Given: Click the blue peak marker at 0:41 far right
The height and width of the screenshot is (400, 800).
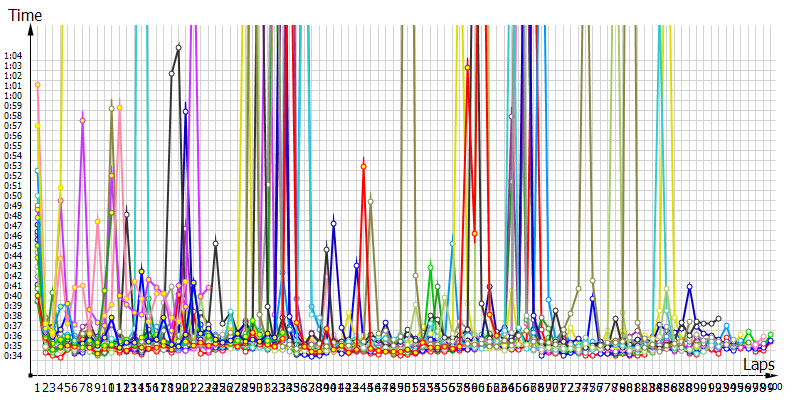Looking at the screenshot, I should pos(689,287).
